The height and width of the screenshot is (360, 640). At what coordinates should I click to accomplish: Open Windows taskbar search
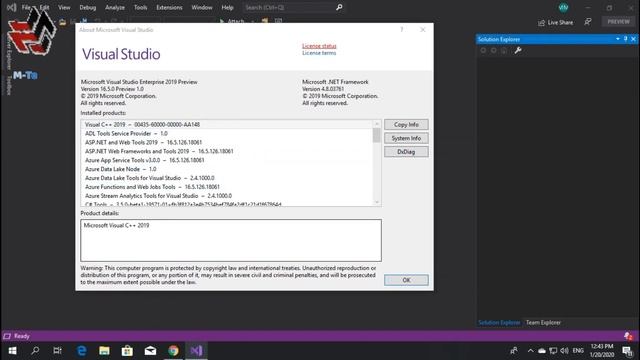pos(35,351)
